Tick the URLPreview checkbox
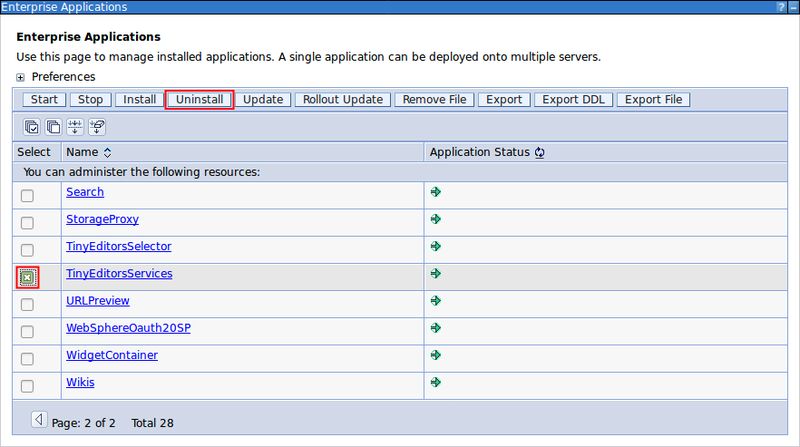Image resolution: width=800 pixels, height=447 pixels. [x=27, y=305]
